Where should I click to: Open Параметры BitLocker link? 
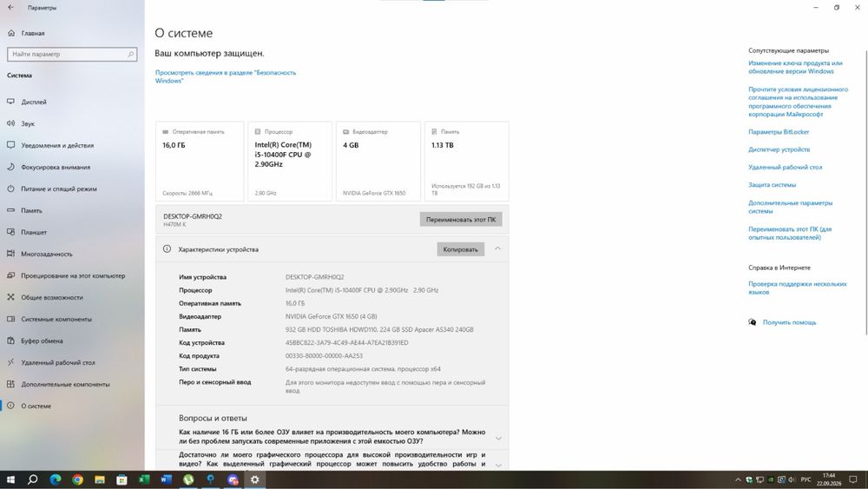779,132
